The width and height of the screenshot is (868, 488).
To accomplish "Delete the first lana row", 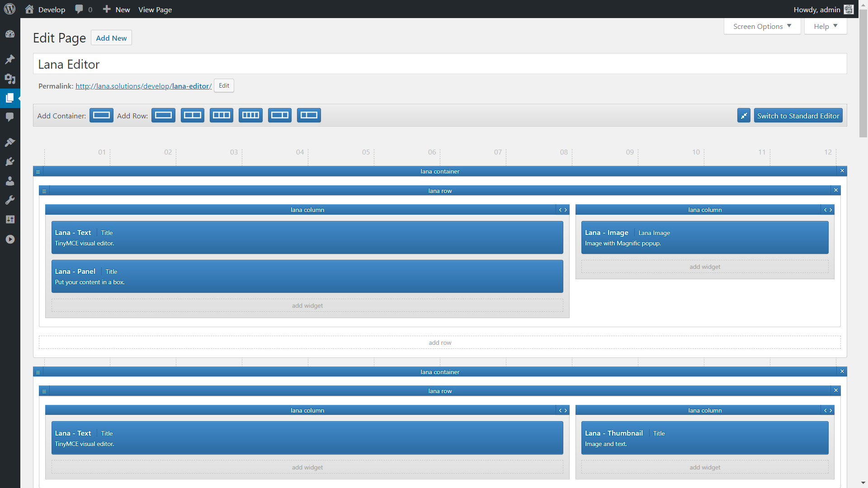I will coord(836,190).
